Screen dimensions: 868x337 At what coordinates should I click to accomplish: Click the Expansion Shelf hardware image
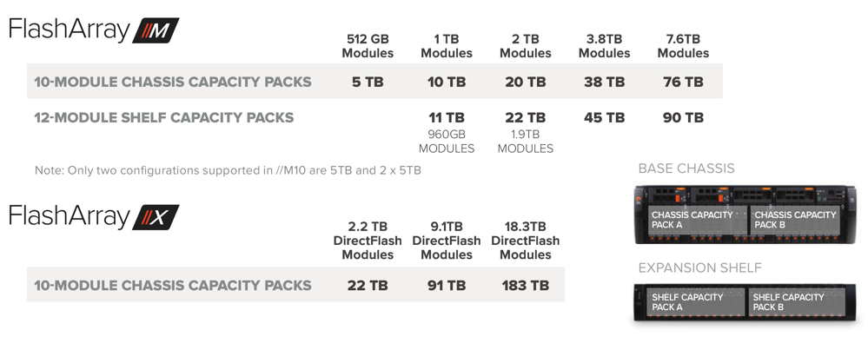click(x=745, y=302)
